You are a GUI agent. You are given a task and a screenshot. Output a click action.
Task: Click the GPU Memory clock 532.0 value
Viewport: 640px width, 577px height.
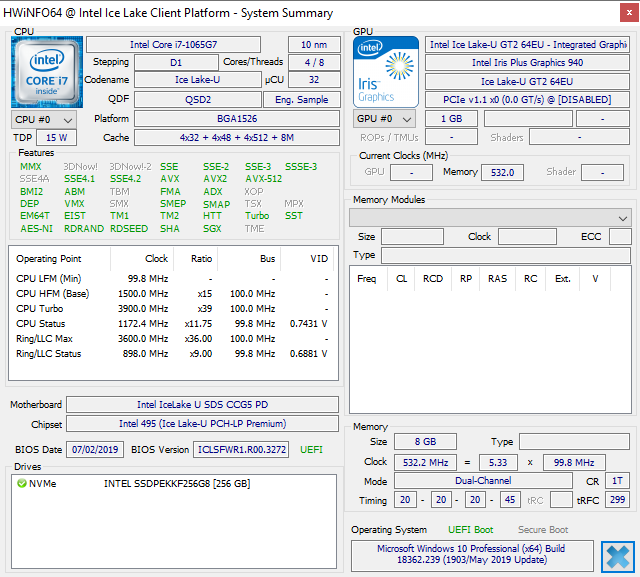click(502, 173)
